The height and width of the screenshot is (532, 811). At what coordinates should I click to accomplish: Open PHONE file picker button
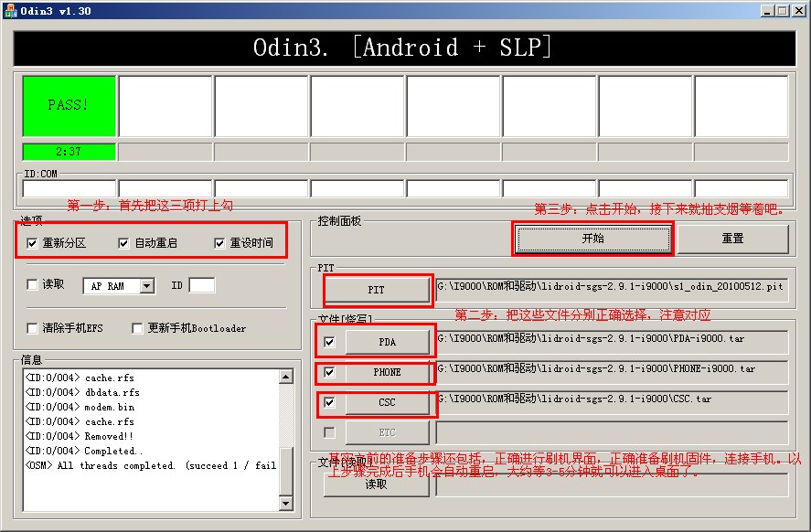pos(378,373)
